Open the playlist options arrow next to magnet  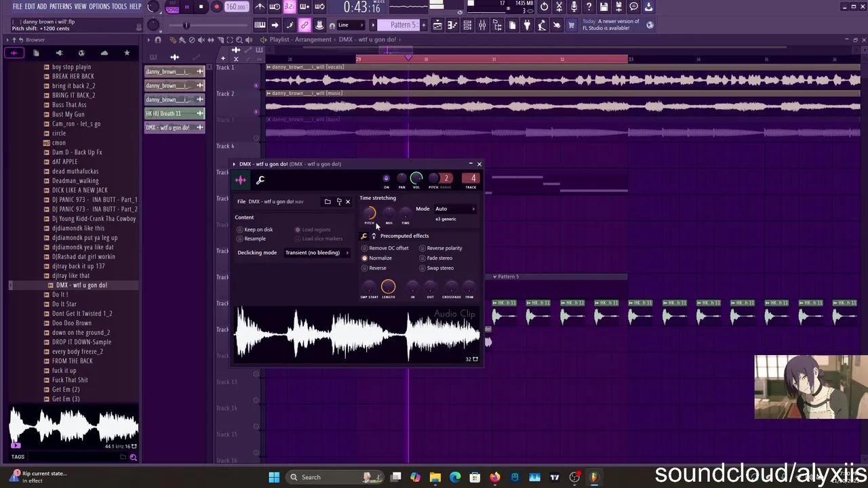click(149, 40)
